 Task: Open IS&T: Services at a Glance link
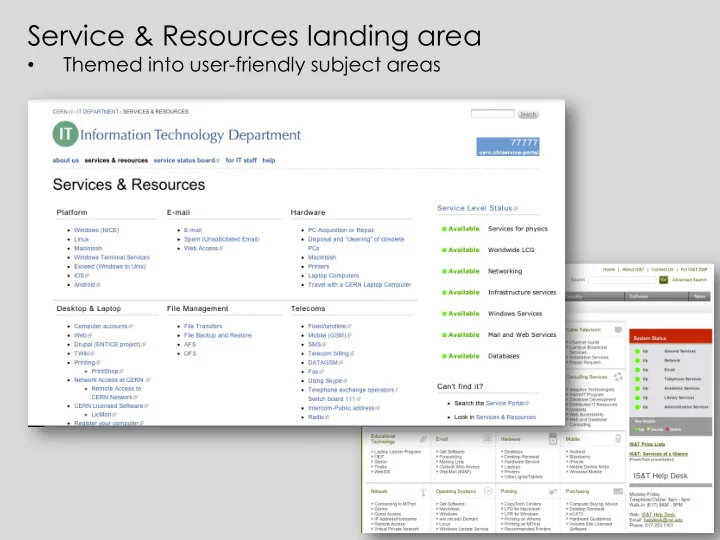tap(658, 454)
